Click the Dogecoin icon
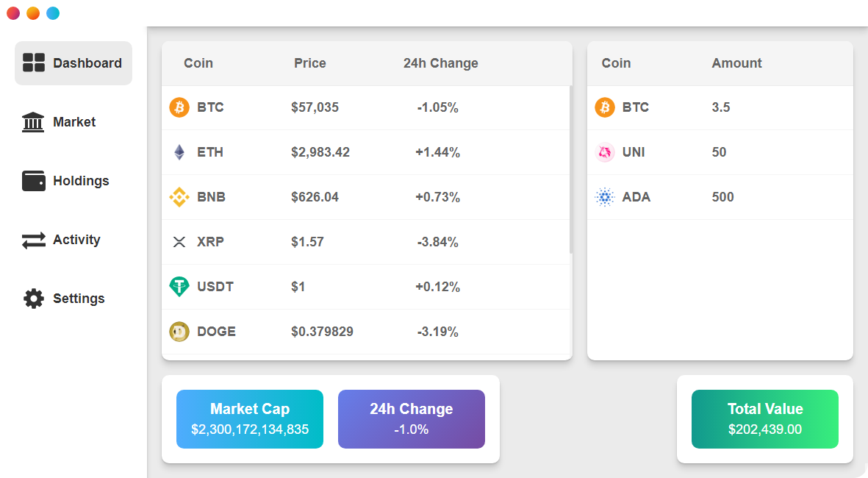868x478 pixels. 179,332
